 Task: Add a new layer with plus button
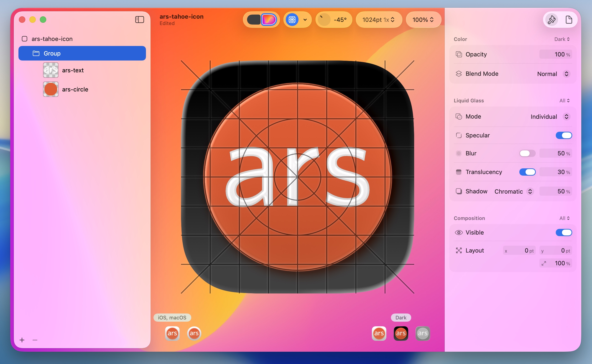click(x=22, y=340)
